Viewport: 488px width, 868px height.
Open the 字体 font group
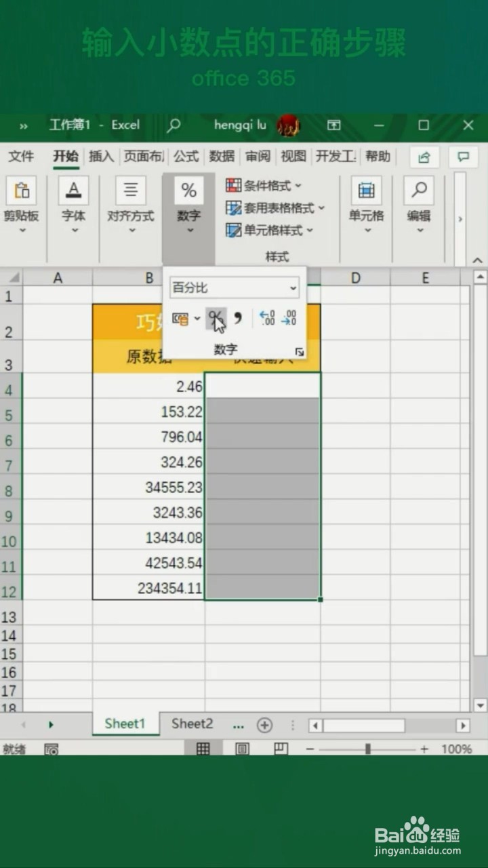click(x=73, y=206)
